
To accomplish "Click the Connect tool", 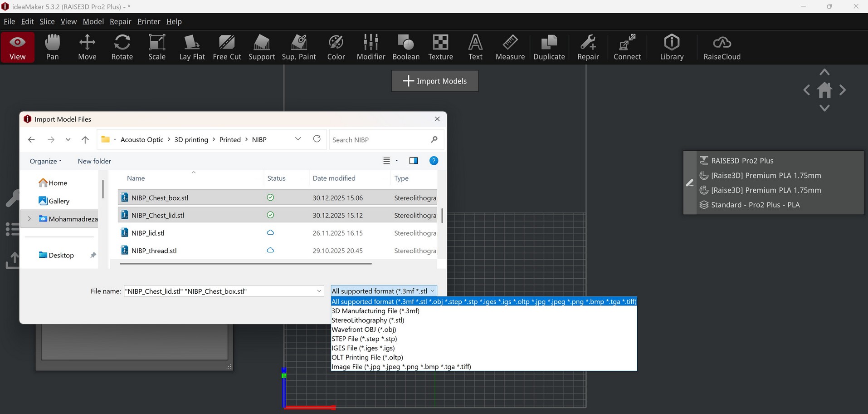I will tap(627, 47).
